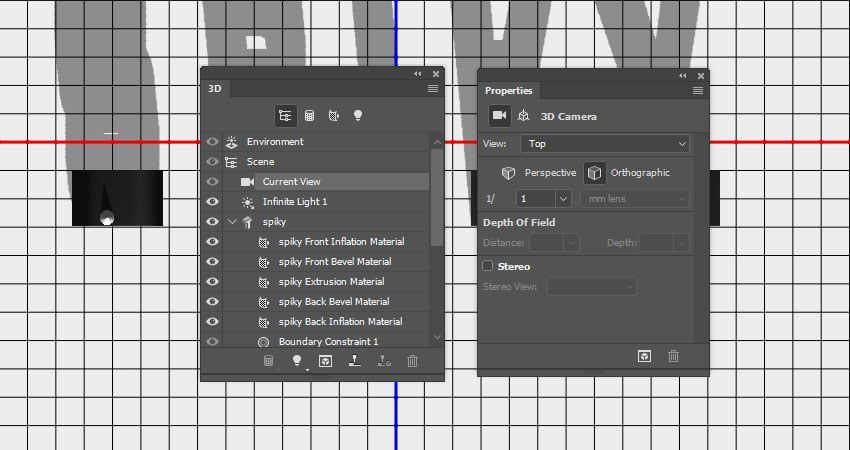Filter 3D panel by lights
Viewport: 850px width, 450px height.
358,115
